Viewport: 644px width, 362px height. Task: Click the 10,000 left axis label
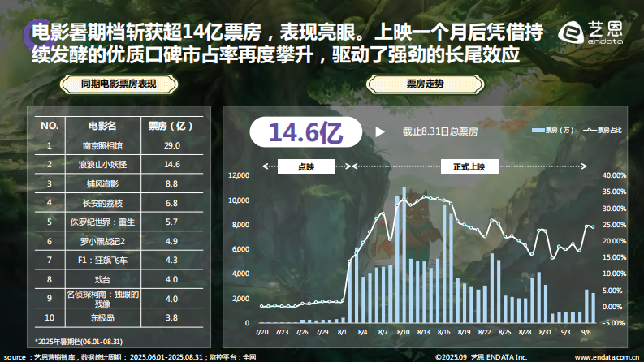239,200
